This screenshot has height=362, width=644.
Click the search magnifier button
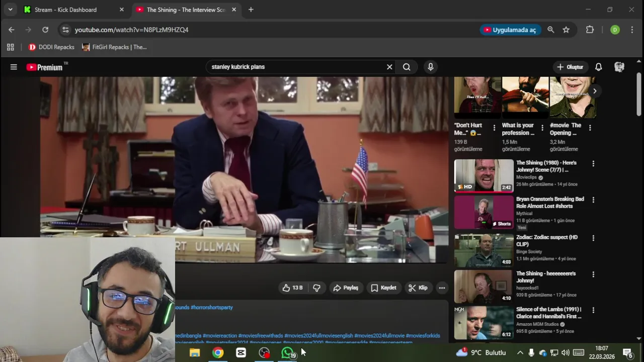click(x=407, y=67)
